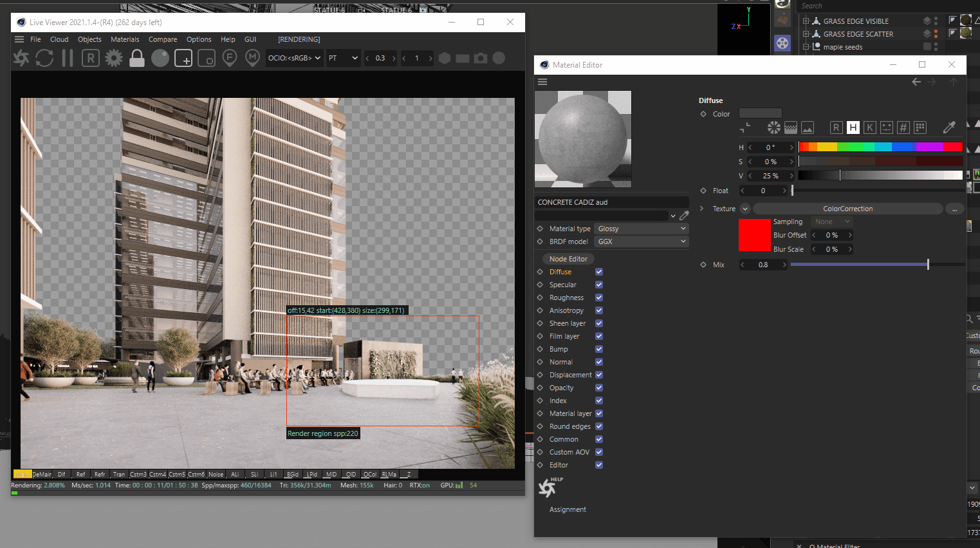The width and height of the screenshot is (980, 548).
Task: Restart rendering with the circular arrows icon
Action: click(44, 58)
